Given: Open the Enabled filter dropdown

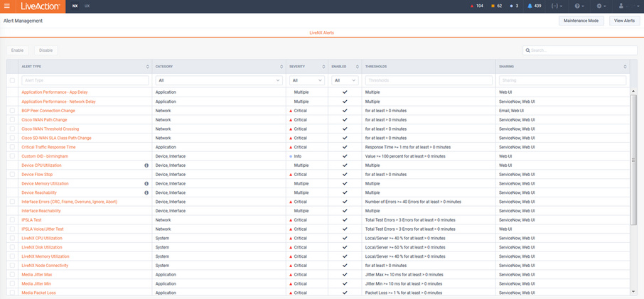Looking at the screenshot, I should click(x=345, y=80).
